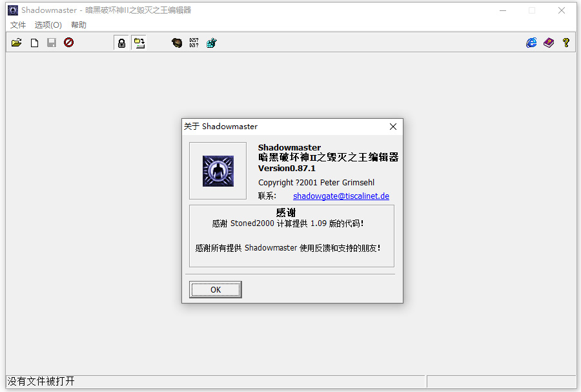
Task: Click OK in the about dialog
Action: tap(215, 289)
